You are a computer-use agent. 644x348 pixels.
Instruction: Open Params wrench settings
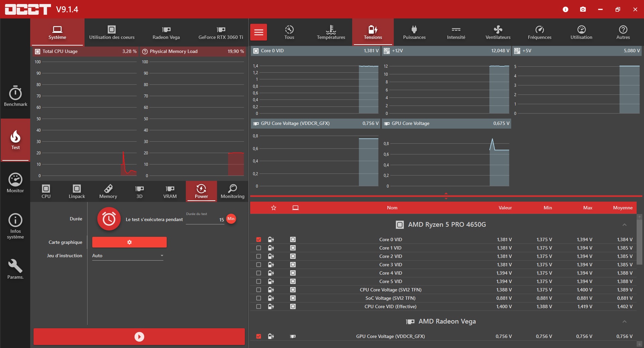[x=15, y=269]
